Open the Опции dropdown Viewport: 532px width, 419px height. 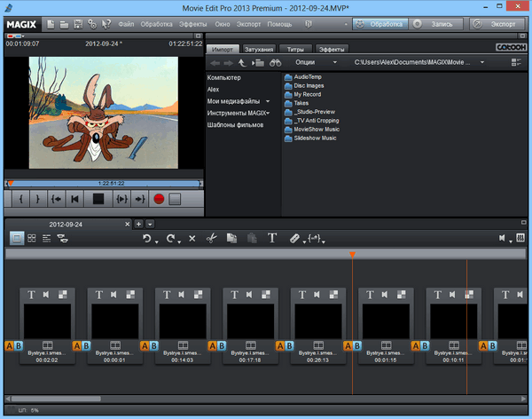[316, 63]
